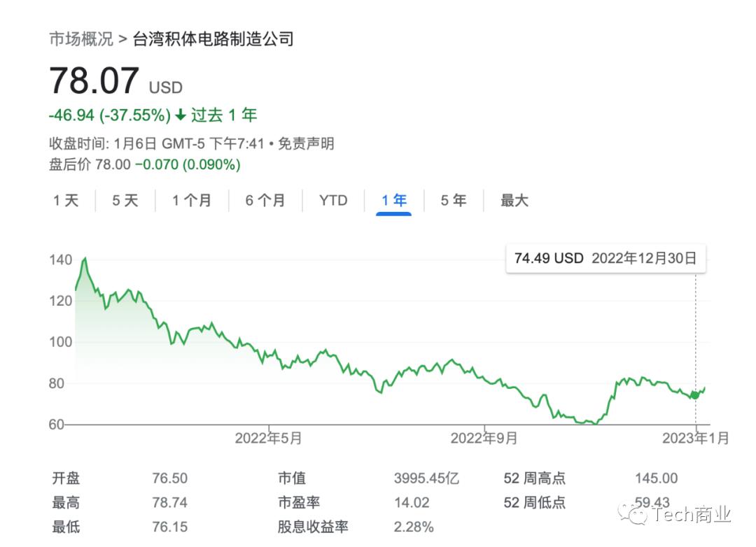This screenshot has height=547, width=756.
Task: Select the 1 天 time range tab
Action: [66, 200]
